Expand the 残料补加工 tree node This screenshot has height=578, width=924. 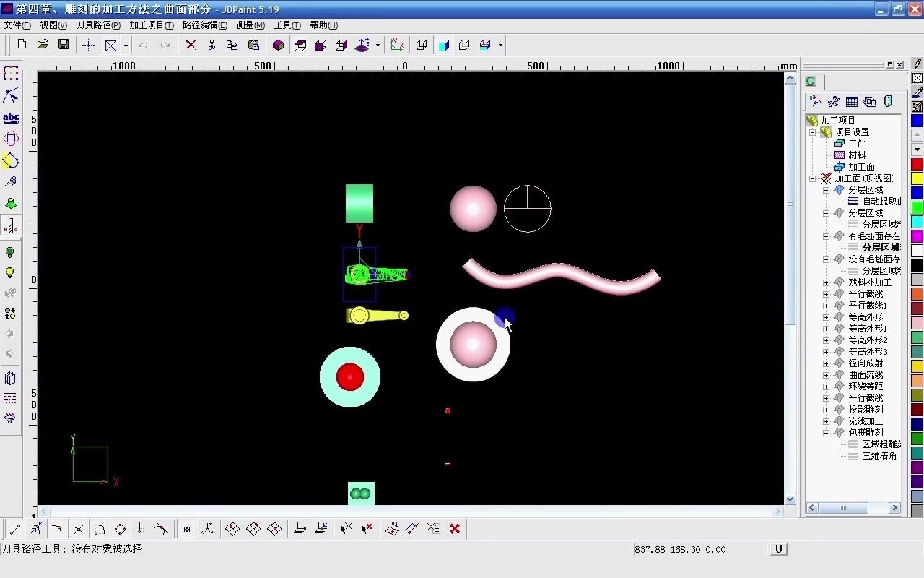pos(826,282)
